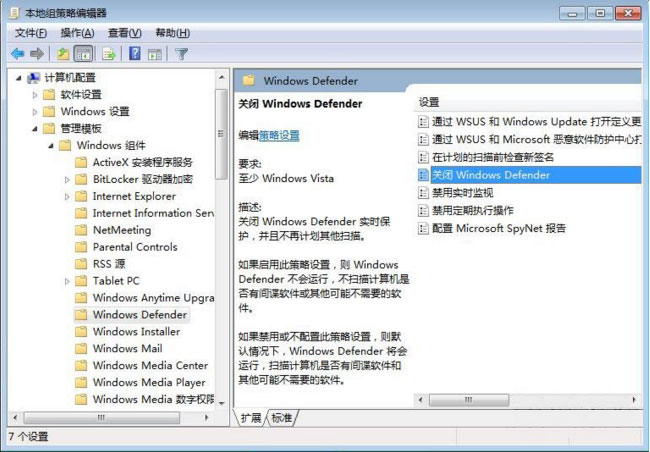Viewport: 650px width, 452px height.
Task: Click the 策略设置 edit link
Action: pos(279,135)
